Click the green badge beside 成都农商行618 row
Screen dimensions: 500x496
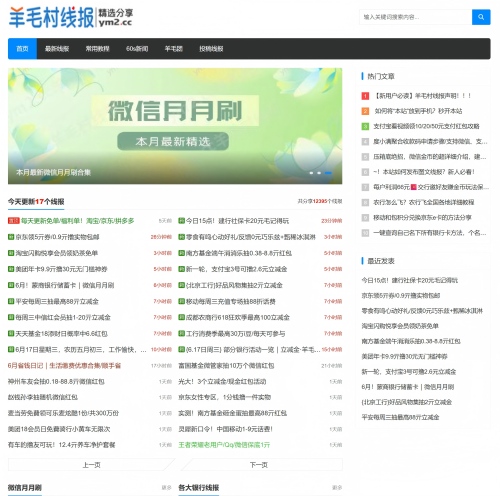(181, 317)
